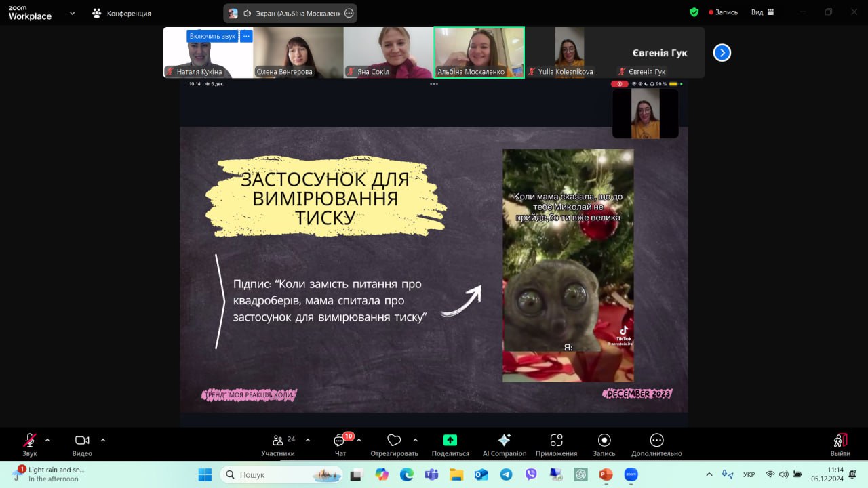Open the Zoom Workplace dropdown arrow

[73, 13]
